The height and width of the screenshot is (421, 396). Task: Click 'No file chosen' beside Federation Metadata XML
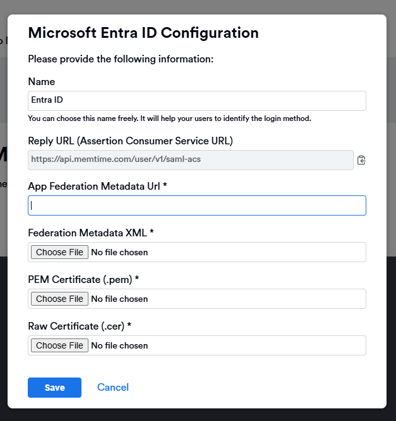pos(120,252)
